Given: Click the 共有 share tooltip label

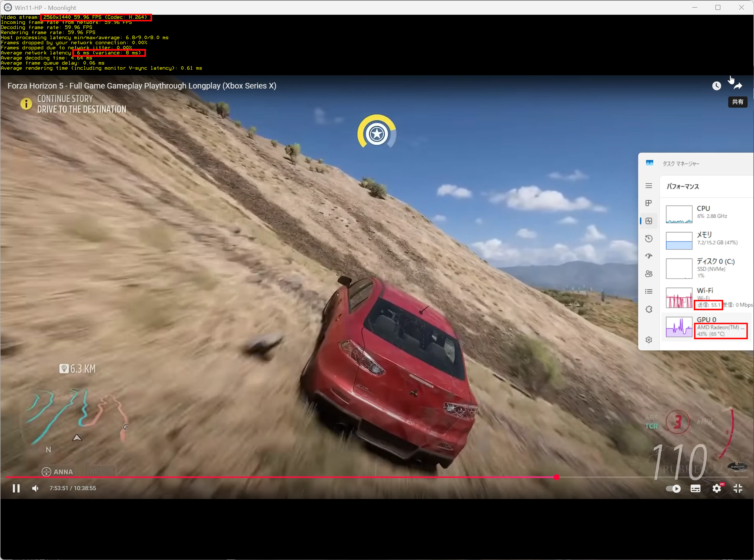Looking at the screenshot, I should point(738,102).
